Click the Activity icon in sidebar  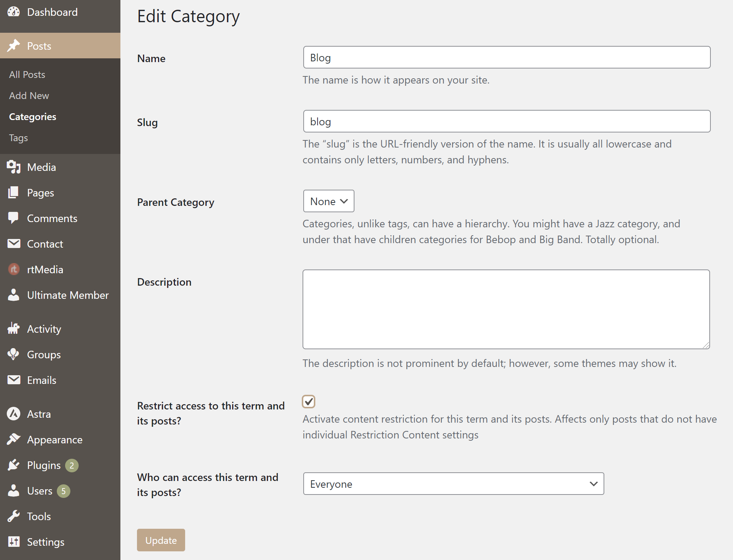pyautogui.click(x=14, y=329)
